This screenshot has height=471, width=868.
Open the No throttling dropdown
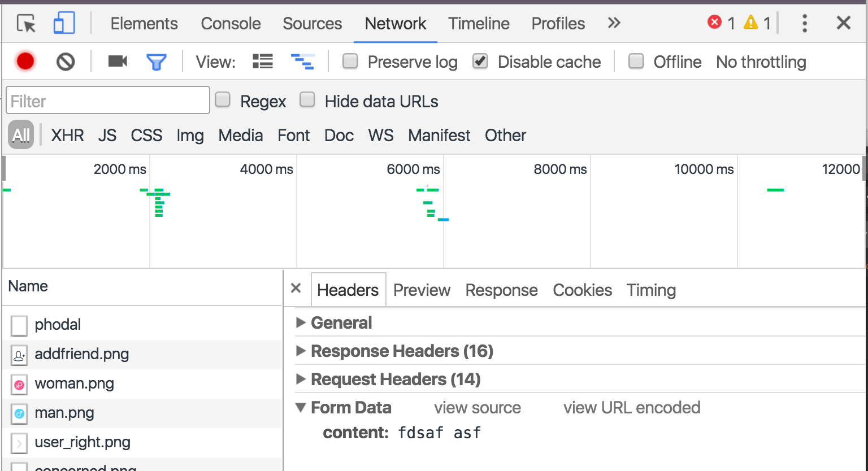761,62
